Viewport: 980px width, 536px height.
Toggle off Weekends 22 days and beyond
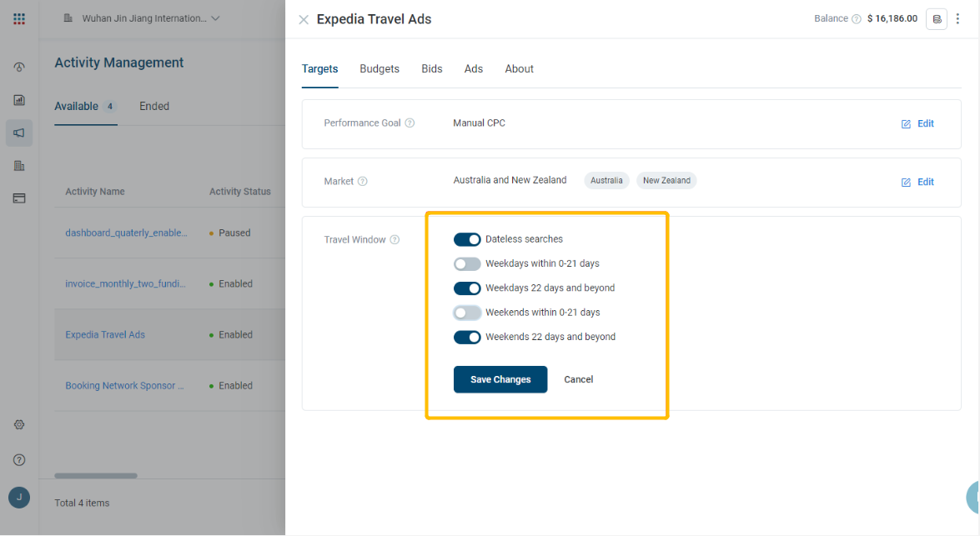467,337
